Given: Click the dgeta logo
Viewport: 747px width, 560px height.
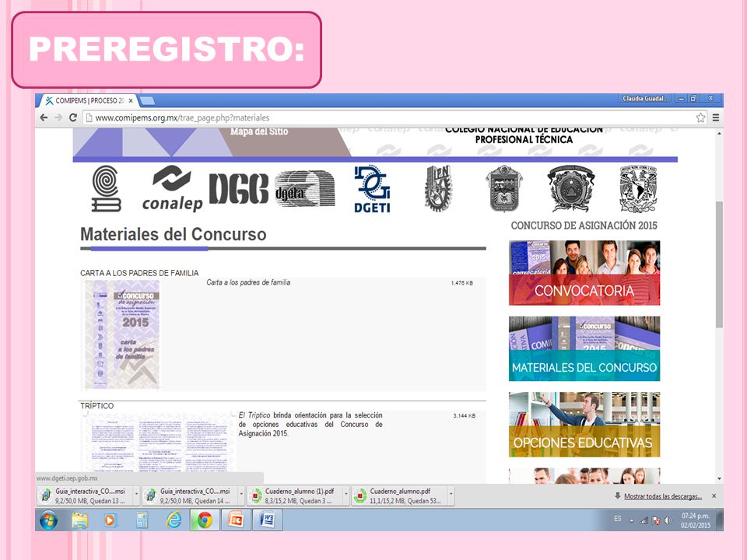Looking at the screenshot, I should coord(305,188).
